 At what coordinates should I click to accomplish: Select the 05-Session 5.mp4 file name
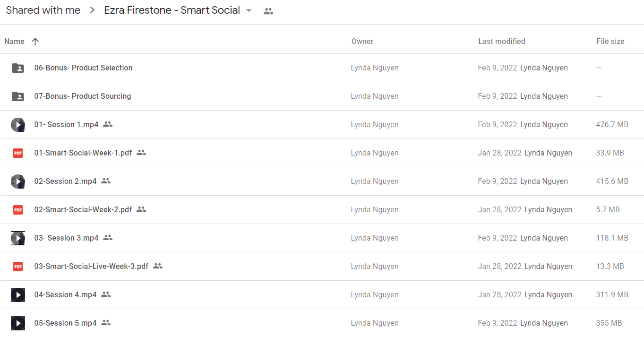point(65,323)
